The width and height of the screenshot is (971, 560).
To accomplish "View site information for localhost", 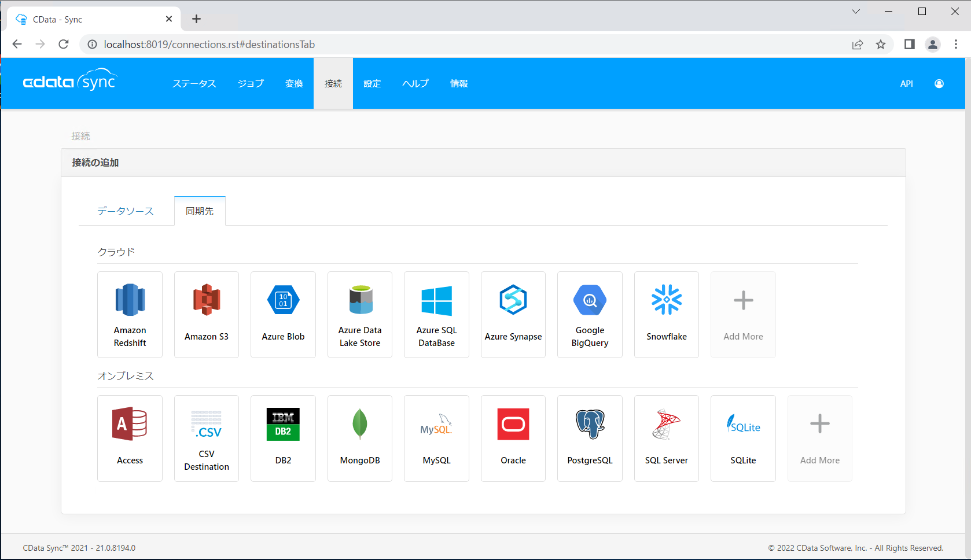I will point(92,45).
